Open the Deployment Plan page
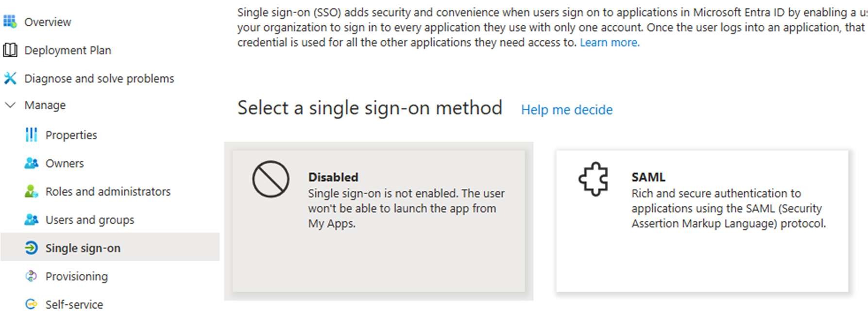868x316 pixels. click(x=68, y=50)
